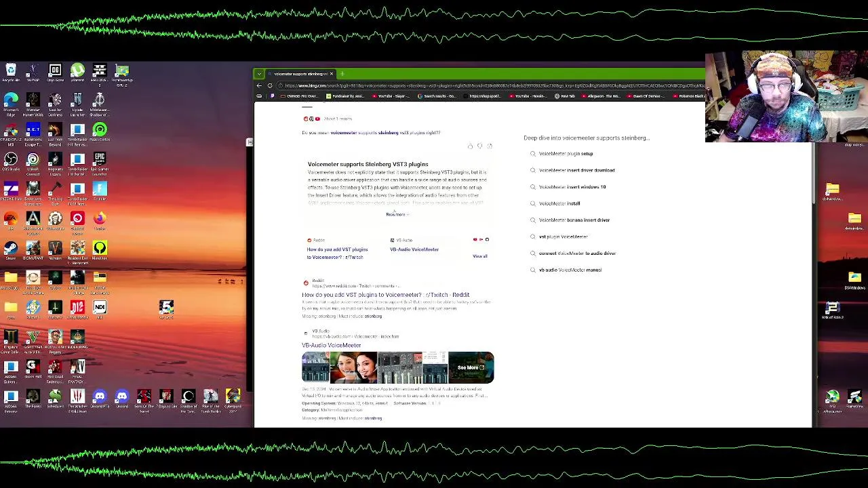
Task: Search suggestion VoiceMeeter insert windows 10
Action: (572, 187)
